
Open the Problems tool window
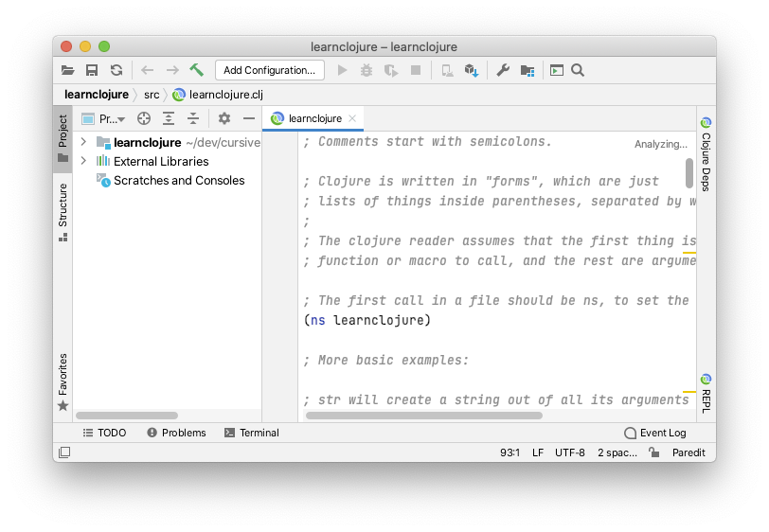point(176,433)
